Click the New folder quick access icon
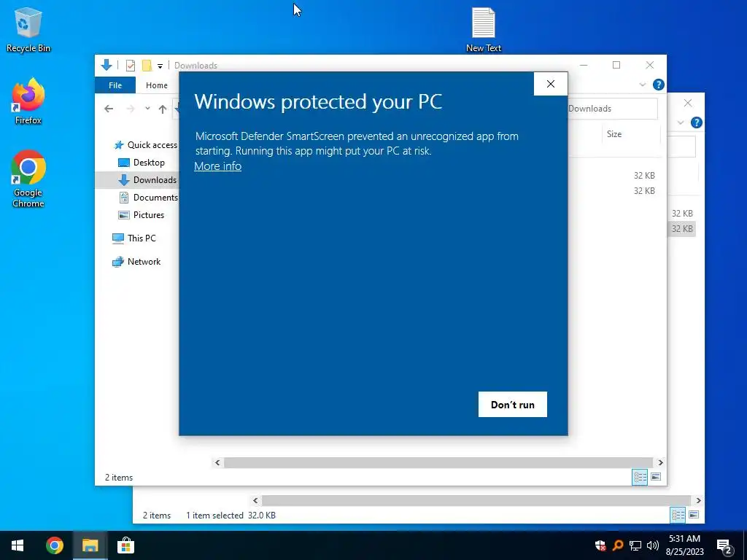This screenshot has height=560, width=747. click(x=147, y=65)
